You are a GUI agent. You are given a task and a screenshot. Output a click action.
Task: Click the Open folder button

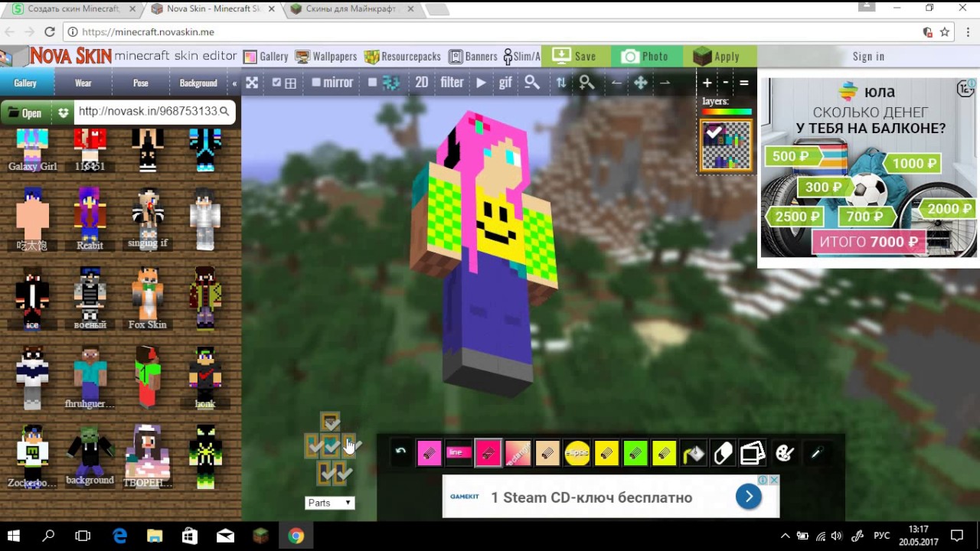(x=24, y=112)
